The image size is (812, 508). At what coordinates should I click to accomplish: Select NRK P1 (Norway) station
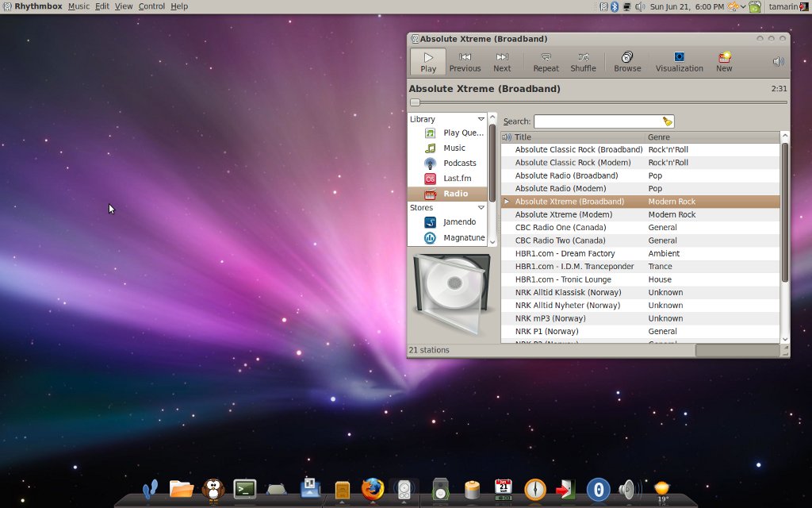click(640, 331)
